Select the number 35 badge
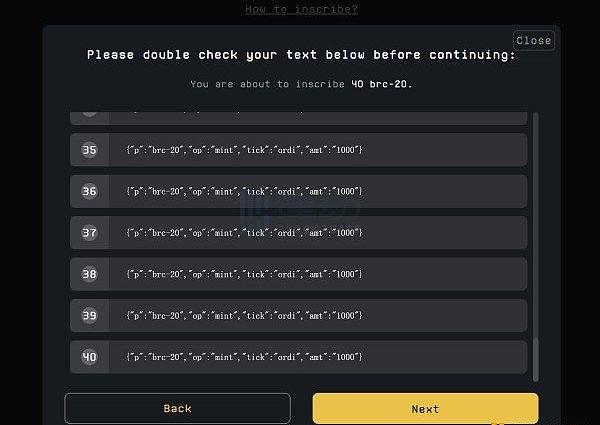 pyautogui.click(x=90, y=150)
